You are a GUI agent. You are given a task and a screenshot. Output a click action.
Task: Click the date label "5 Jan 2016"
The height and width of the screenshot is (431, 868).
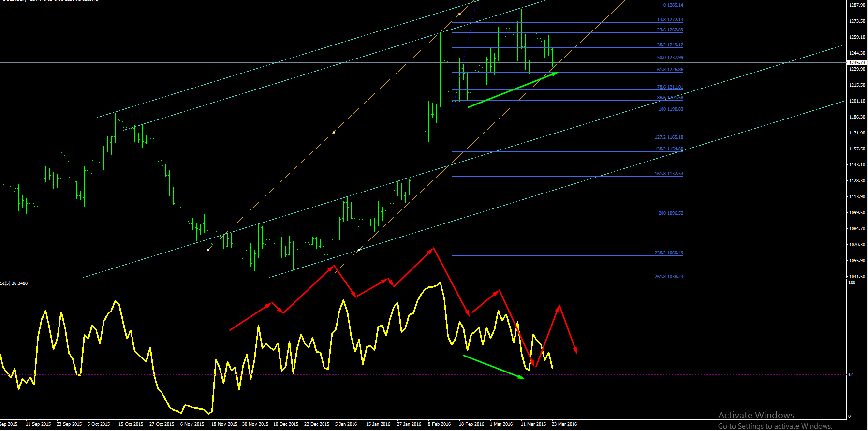coord(346,424)
